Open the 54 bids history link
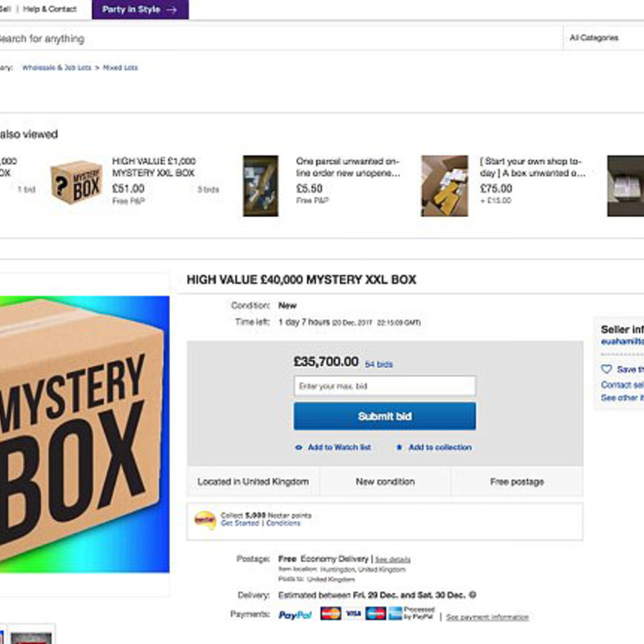Viewport: 644px width, 644px height. 378,364
